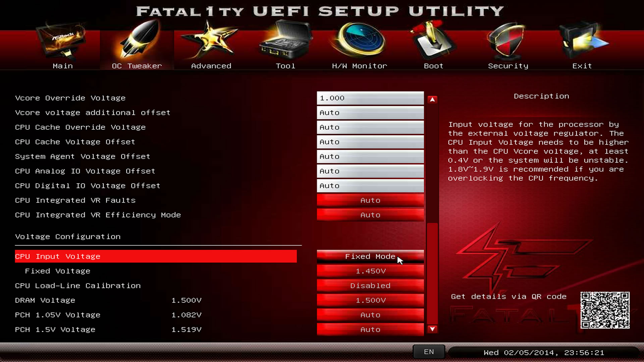Click the joystick Boot icon
The height and width of the screenshot is (362, 644).
coord(433,40)
